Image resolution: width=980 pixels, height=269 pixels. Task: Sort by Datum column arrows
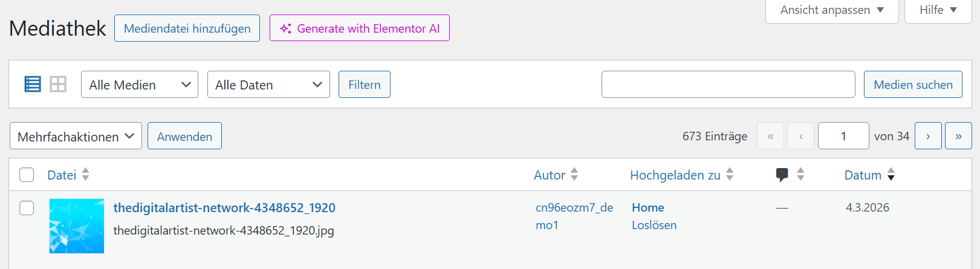point(891,175)
